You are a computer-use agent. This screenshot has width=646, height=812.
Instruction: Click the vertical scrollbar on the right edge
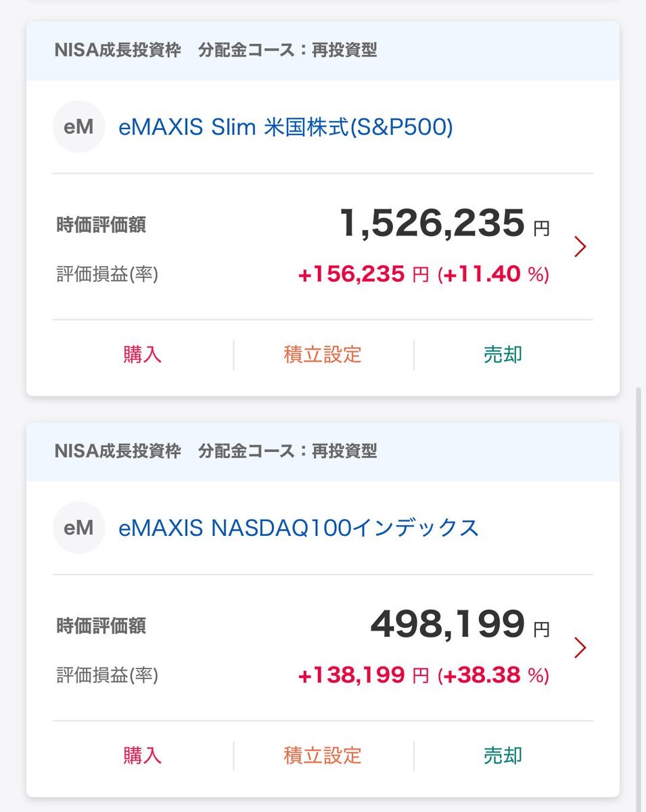pos(640,595)
